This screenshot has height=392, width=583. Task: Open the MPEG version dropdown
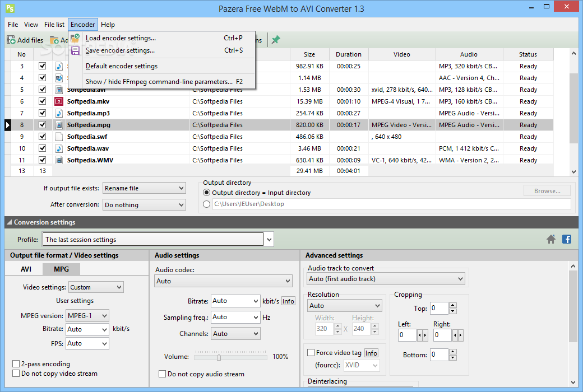tap(87, 316)
